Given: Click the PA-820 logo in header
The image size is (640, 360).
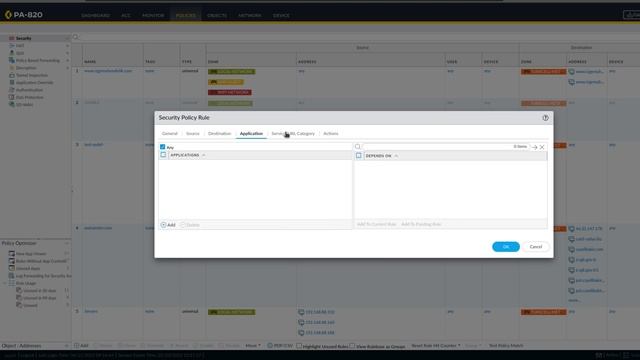Looking at the screenshot, I should tap(24, 15).
